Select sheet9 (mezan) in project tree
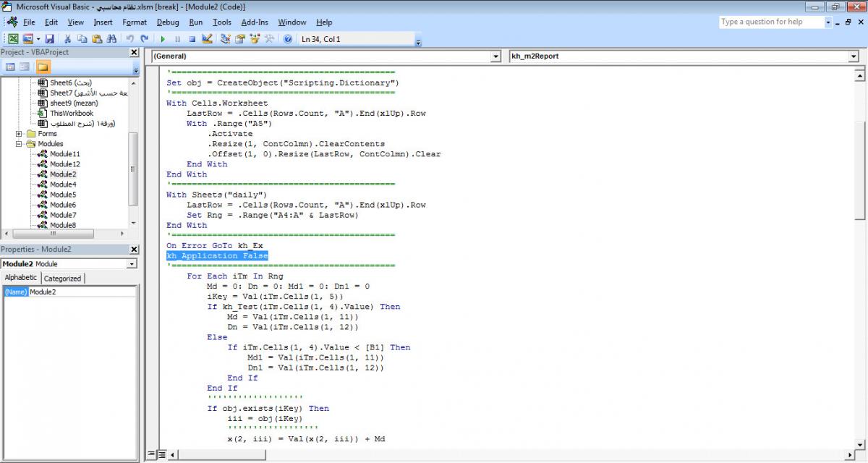The image size is (868, 463). pyautogui.click(x=74, y=103)
